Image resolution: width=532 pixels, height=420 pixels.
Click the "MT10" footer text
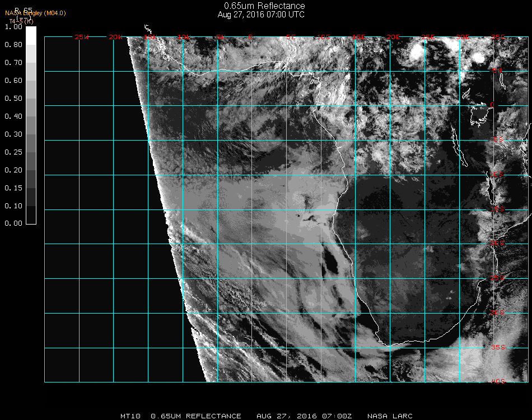click(130, 416)
